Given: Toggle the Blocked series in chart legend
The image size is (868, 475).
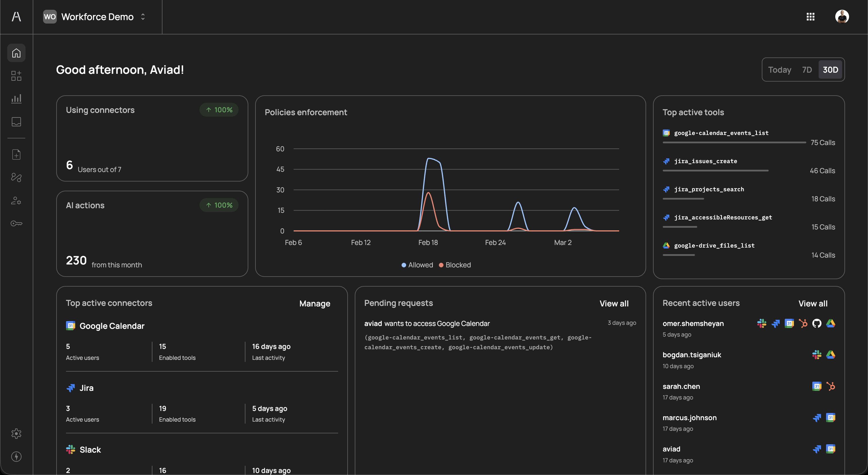Looking at the screenshot, I should [x=455, y=265].
